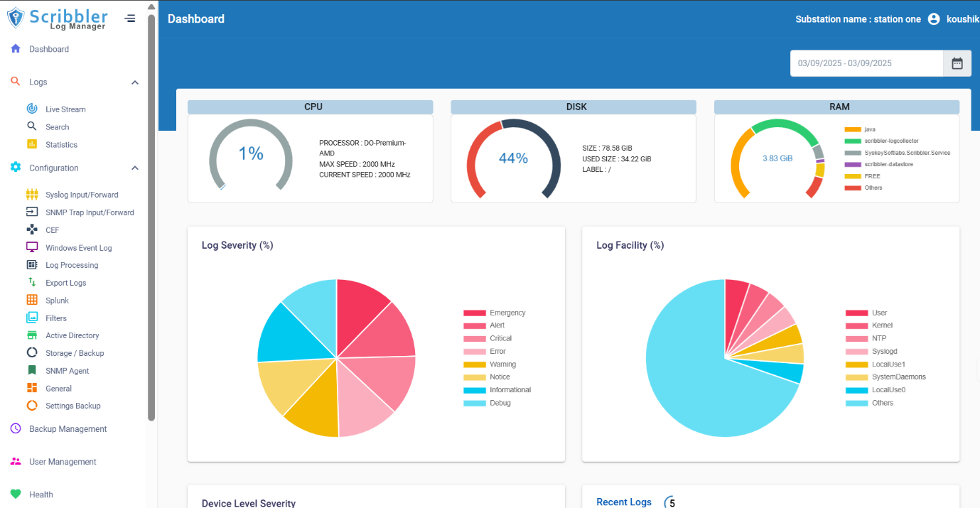Click the hamburger menu beside Scribbler logo
This screenshot has height=508, width=980.
click(129, 18)
